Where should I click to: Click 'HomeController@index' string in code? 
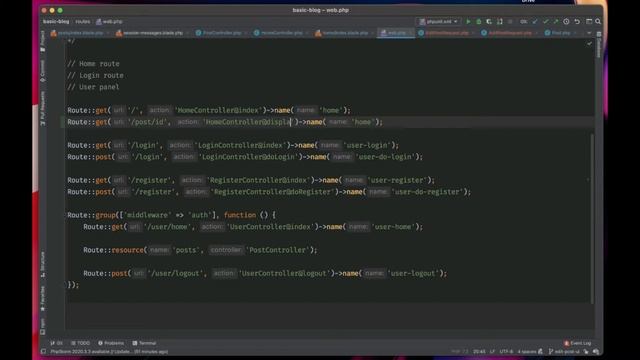pos(218,110)
